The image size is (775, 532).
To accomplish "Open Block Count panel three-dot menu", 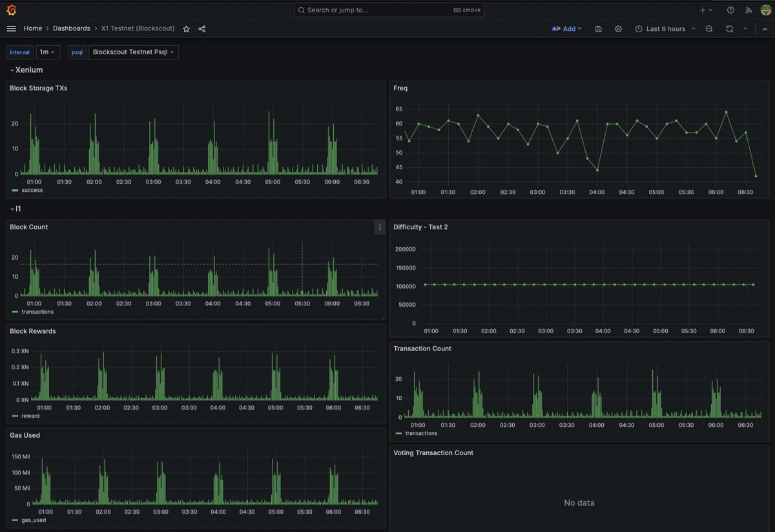I will [380, 227].
